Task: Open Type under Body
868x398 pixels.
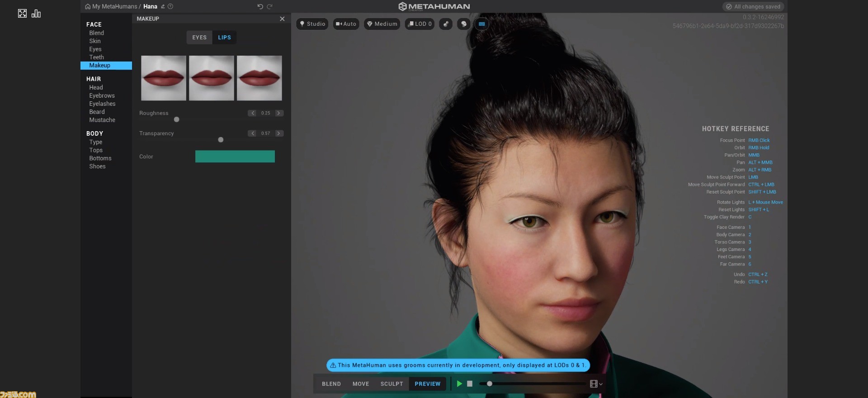Action: 96,142
